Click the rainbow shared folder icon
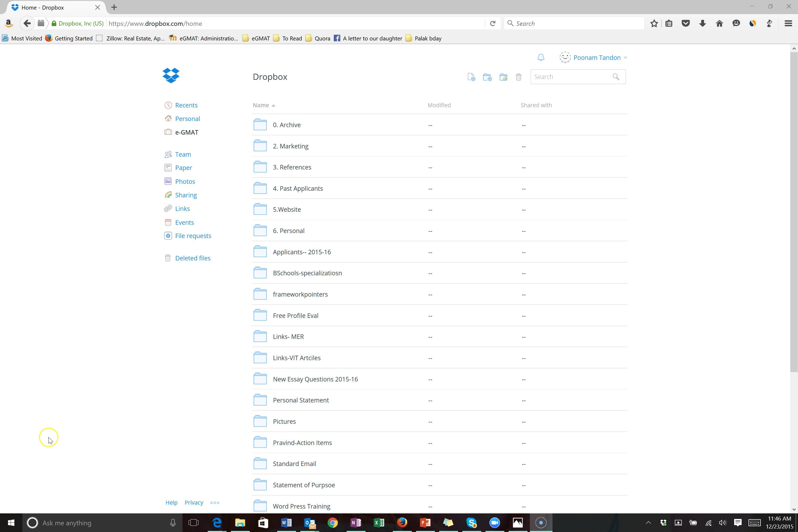Screen dimensions: 798x532 coord(503,77)
